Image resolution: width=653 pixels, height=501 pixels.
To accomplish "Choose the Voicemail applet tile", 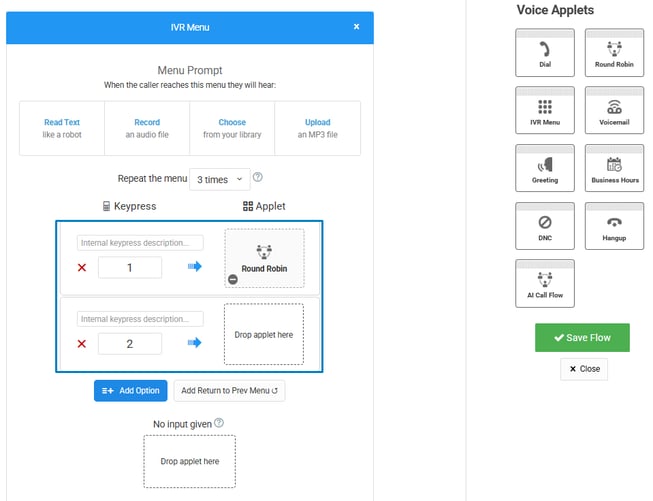I will (614, 111).
